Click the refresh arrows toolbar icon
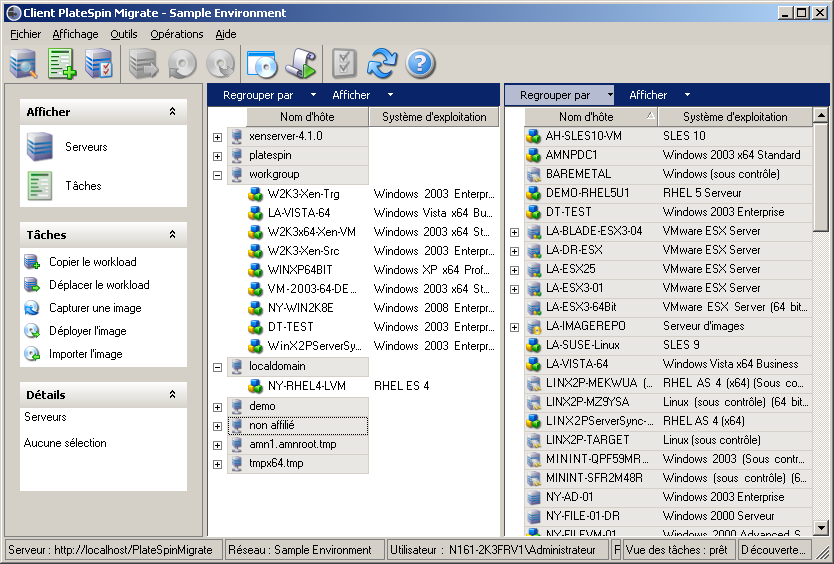Viewport: 834px width, 564px height. (381, 64)
